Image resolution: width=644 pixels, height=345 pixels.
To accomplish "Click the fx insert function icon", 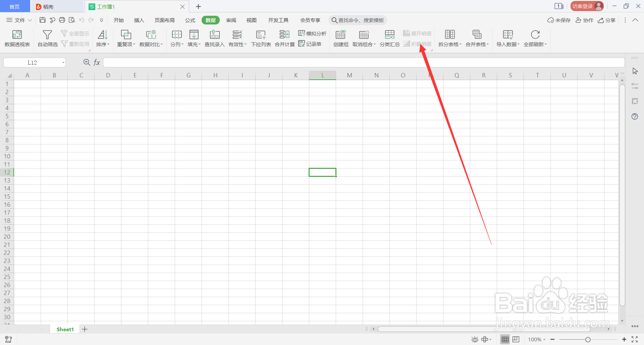I will (x=97, y=62).
